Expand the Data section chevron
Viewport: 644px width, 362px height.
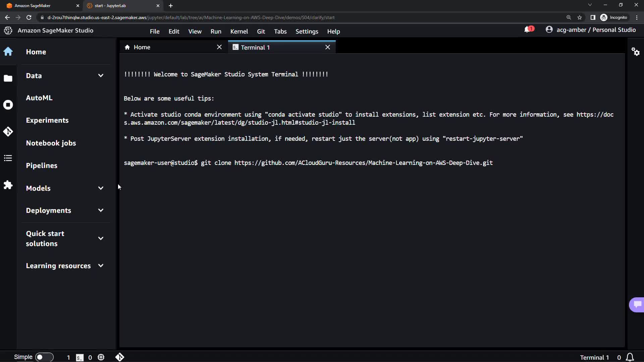pyautogui.click(x=101, y=76)
